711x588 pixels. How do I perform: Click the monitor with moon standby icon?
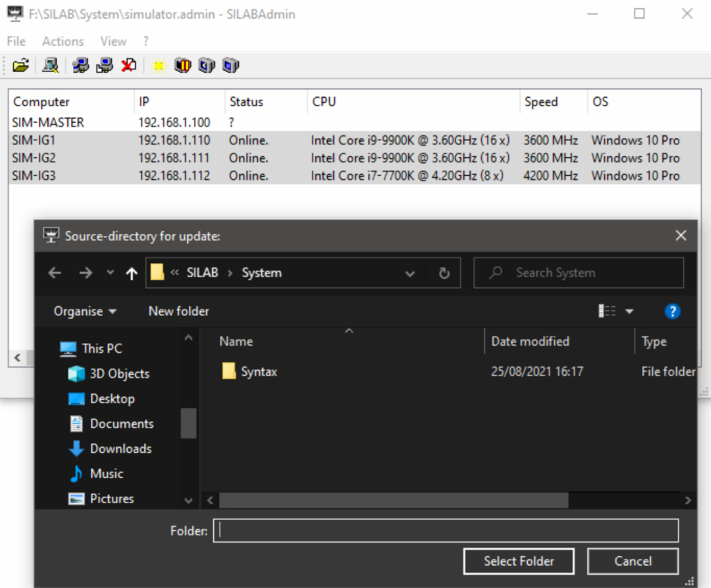pos(206,66)
